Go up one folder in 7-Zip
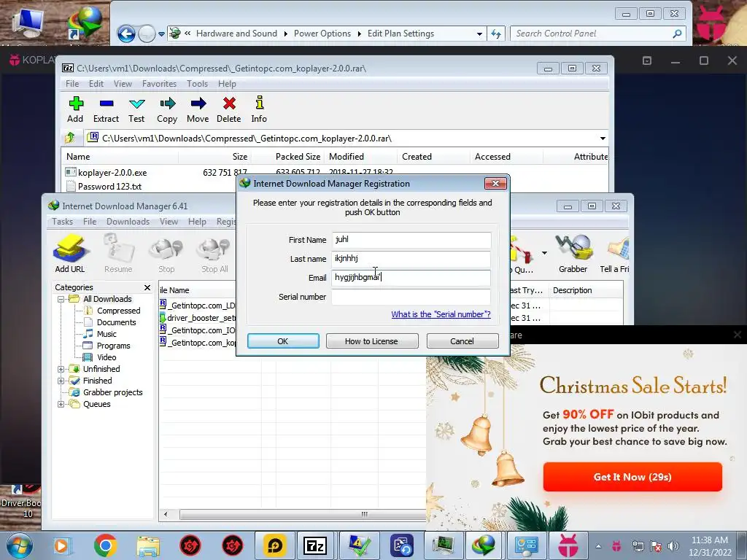Viewport: 747px width, 560px height. pyautogui.click(x=70, y=138)
